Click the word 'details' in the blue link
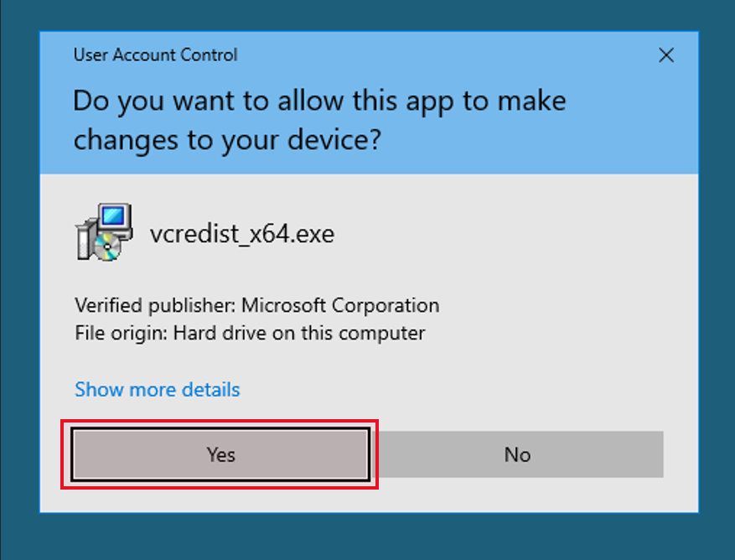Image resolution: width=735 pixels, height=560 pixels. 210,389
